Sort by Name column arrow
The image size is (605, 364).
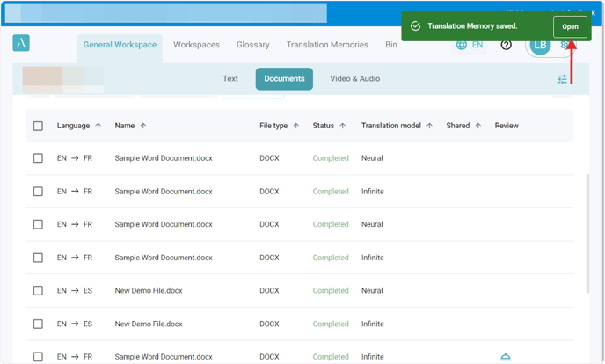coord(143,126)
